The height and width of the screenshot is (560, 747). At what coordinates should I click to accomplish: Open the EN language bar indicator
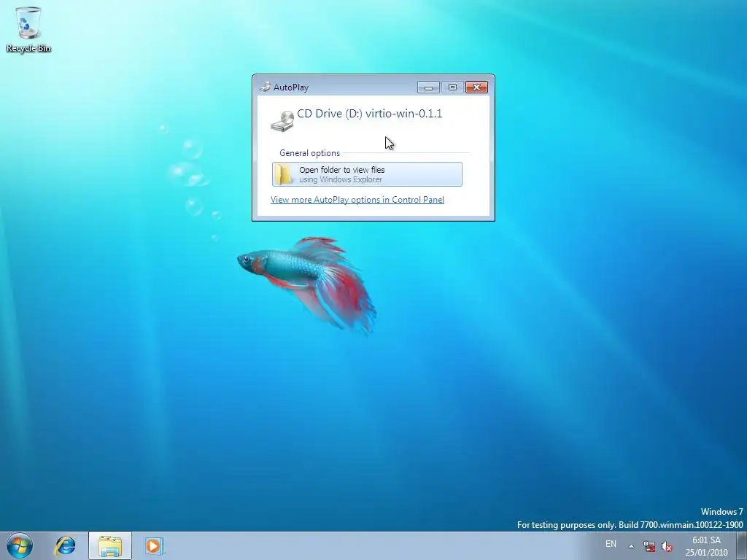tap(611, 544)
